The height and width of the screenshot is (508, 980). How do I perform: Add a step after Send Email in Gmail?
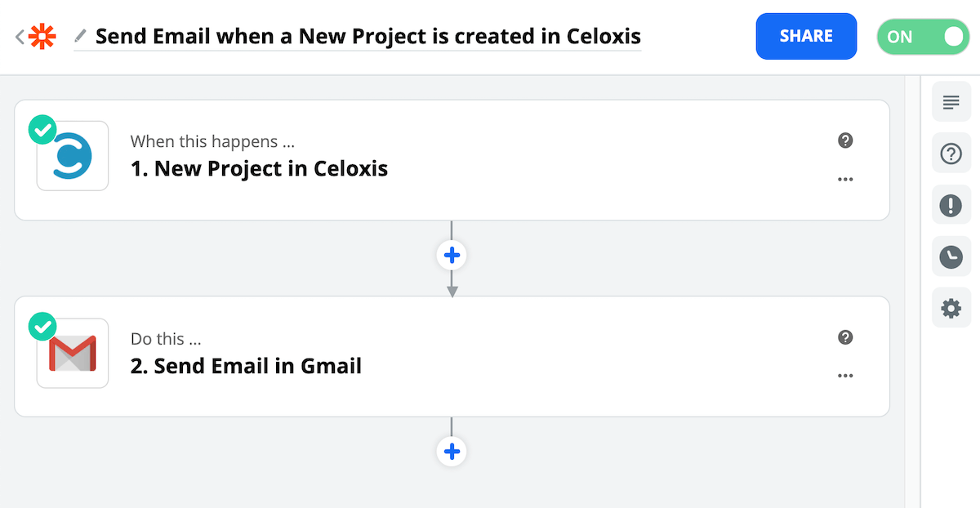[x=452, y=451]
